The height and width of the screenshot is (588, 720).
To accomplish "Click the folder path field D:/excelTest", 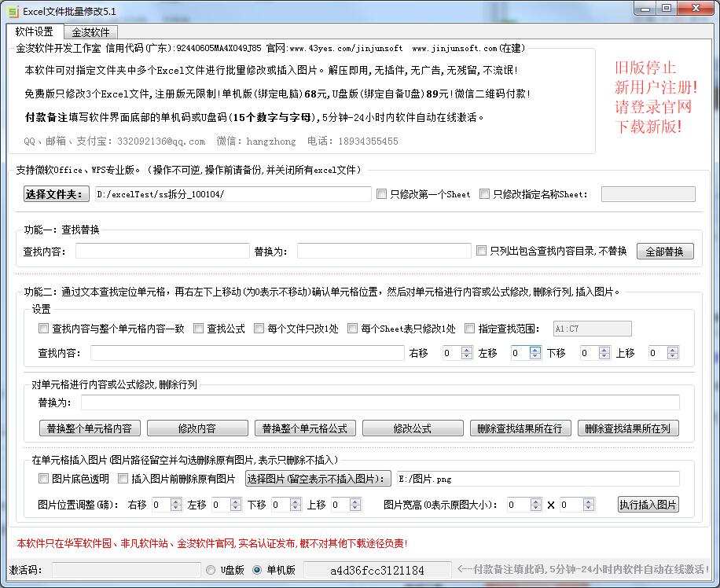I will (233, 194).
